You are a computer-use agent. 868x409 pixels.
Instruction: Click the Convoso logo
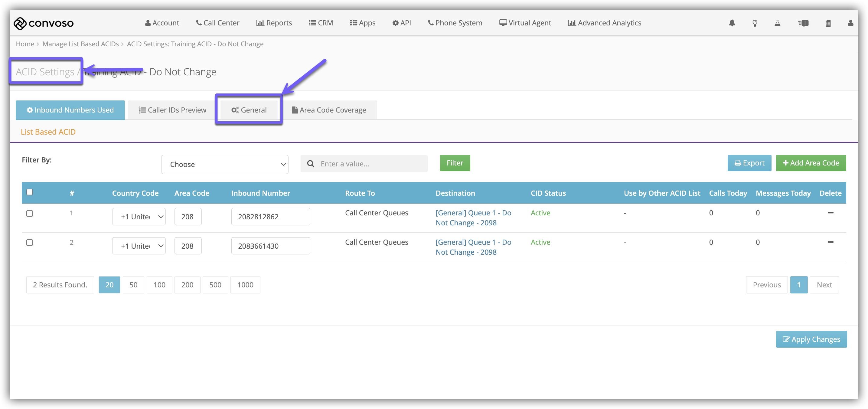[44, 23]
